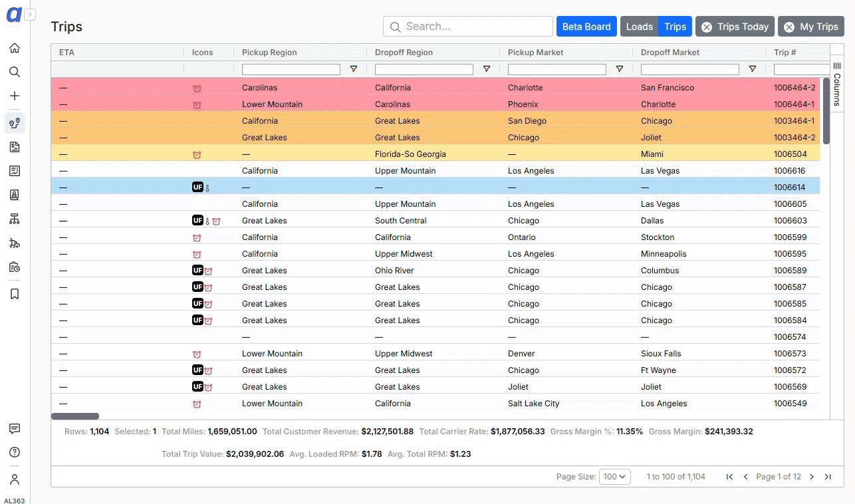Open the user profile icon
The height and width of the screenshot is (504, 855).
point(15,479)
